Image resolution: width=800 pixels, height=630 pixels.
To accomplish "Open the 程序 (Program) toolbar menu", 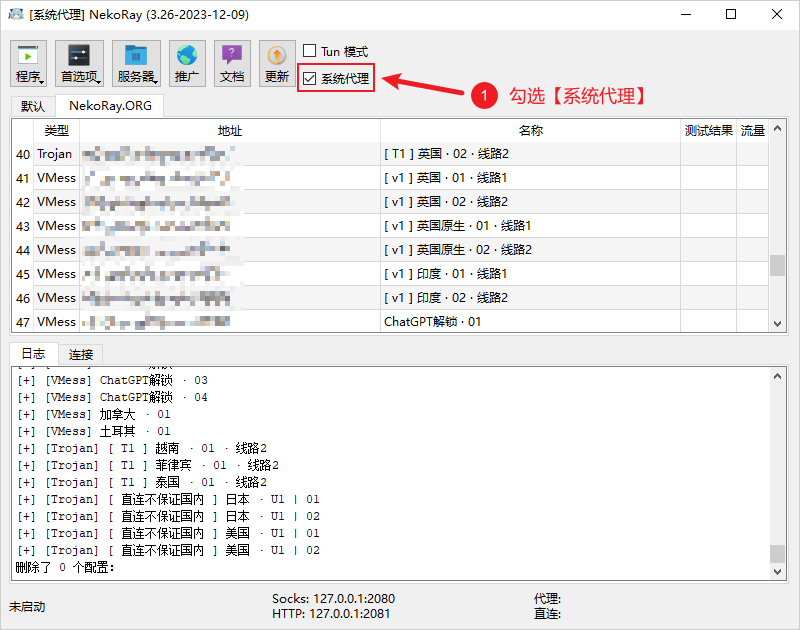I will [x=29, y=65].
